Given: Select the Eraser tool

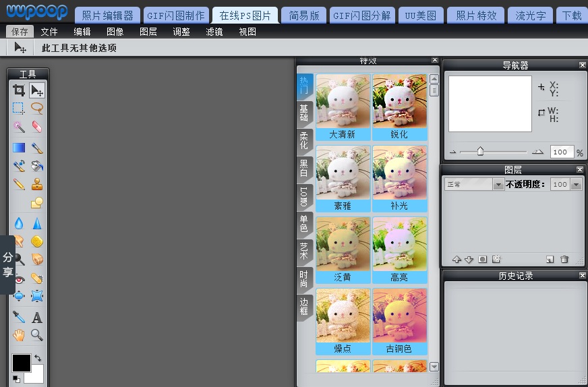Looking at the screenshot, I should pos(36,126).
